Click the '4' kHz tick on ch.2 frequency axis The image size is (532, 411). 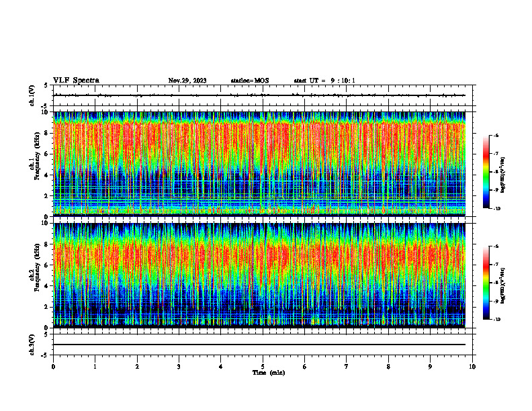point(46,286)
